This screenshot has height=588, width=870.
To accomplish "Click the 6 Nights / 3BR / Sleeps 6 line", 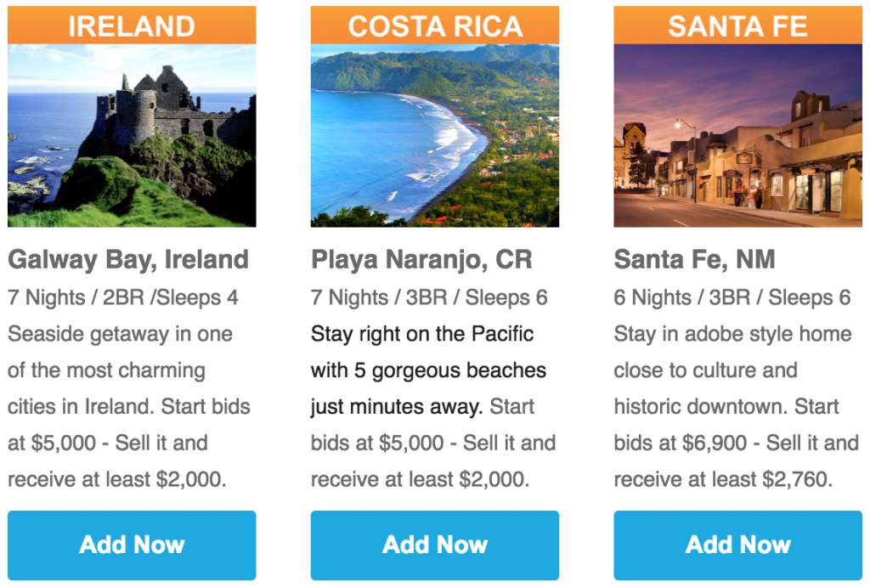I will click(x=732, y=298).
